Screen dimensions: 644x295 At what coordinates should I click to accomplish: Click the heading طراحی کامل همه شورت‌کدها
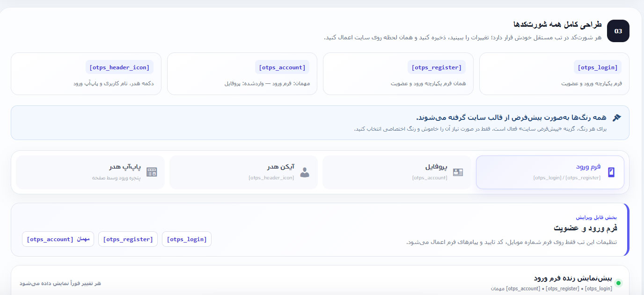[x=557, y=25]
